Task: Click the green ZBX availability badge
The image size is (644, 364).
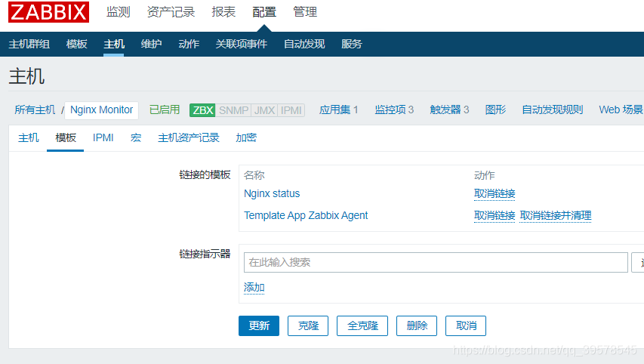Action: click(202, 110)
